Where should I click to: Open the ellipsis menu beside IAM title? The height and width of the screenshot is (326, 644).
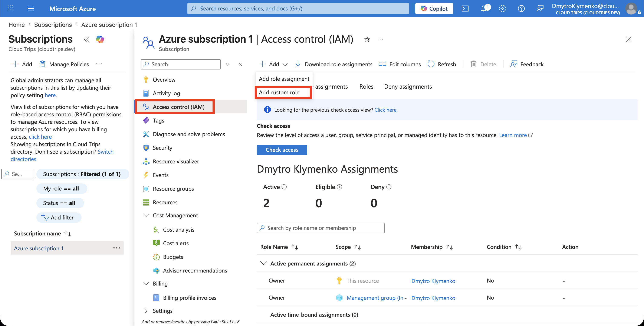click(381, 39)
